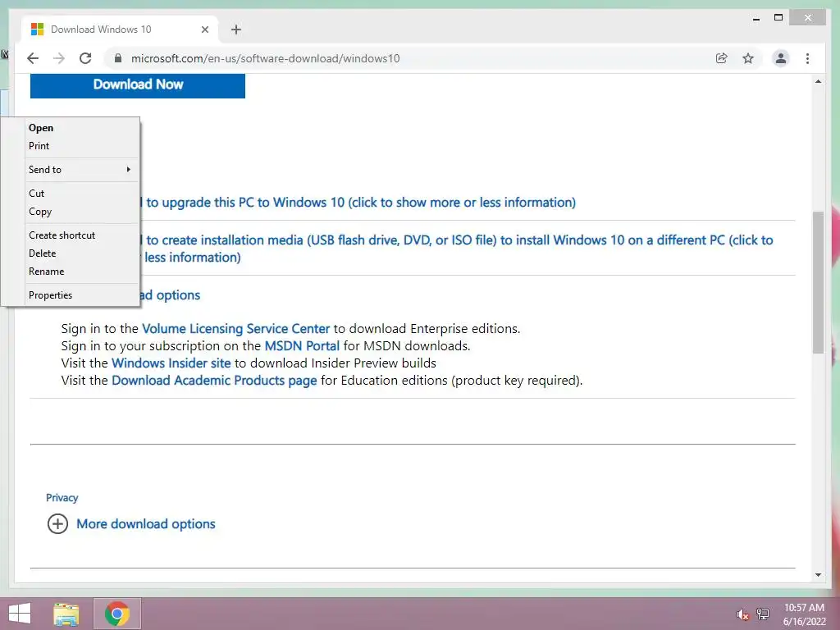Open the Windows Start button
The height and width of the screenshot is (630, 840).
coord(20,614)
